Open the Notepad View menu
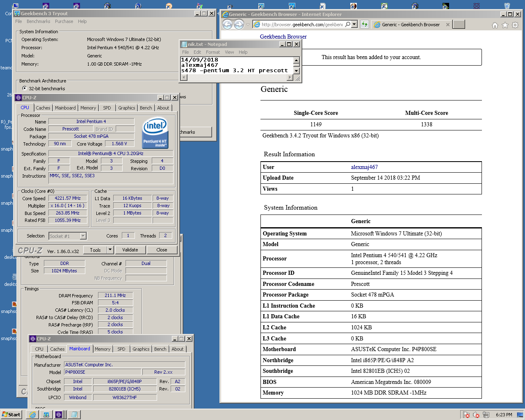 pyautogui.click(x=229, y=52)
